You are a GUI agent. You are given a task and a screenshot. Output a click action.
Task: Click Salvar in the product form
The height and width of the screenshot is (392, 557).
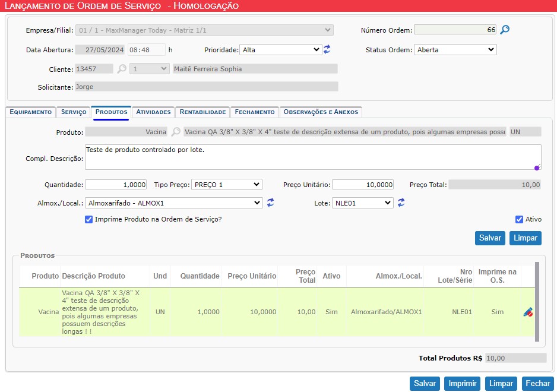tap(490, 238)
